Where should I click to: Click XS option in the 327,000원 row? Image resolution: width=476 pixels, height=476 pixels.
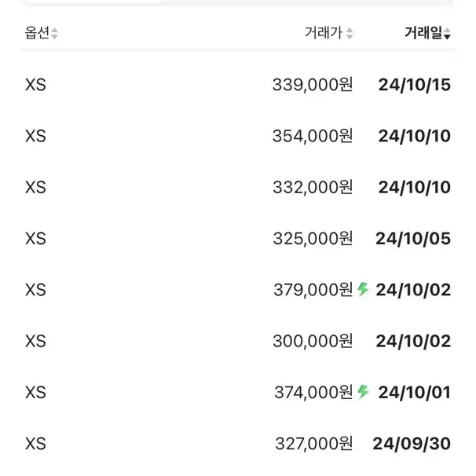35,444
